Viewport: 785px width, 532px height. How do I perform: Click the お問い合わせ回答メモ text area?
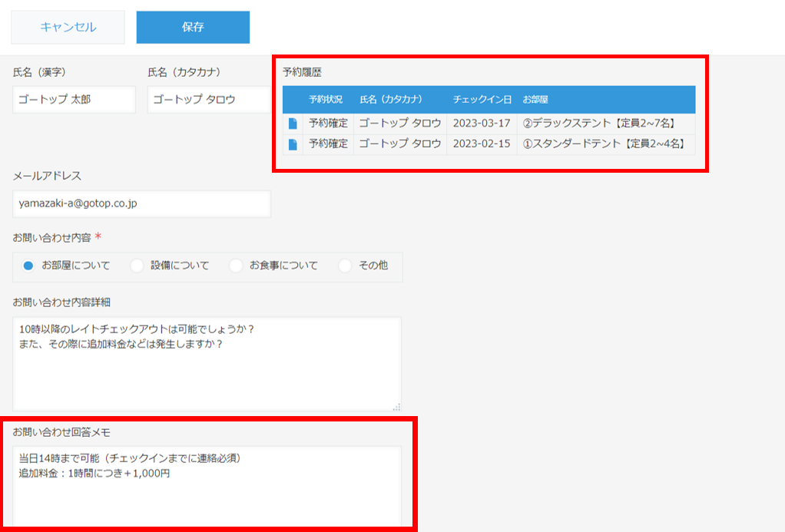(x=207, y=486)
